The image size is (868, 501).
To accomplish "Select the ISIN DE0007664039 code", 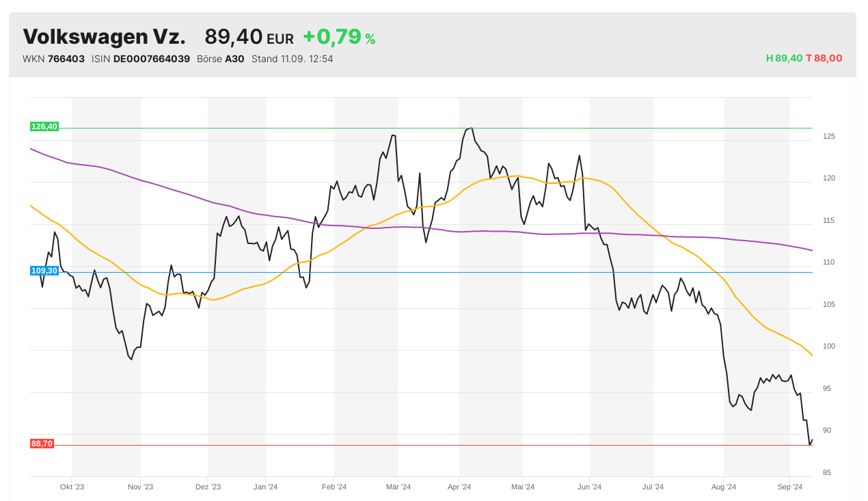I will point(152,59).
